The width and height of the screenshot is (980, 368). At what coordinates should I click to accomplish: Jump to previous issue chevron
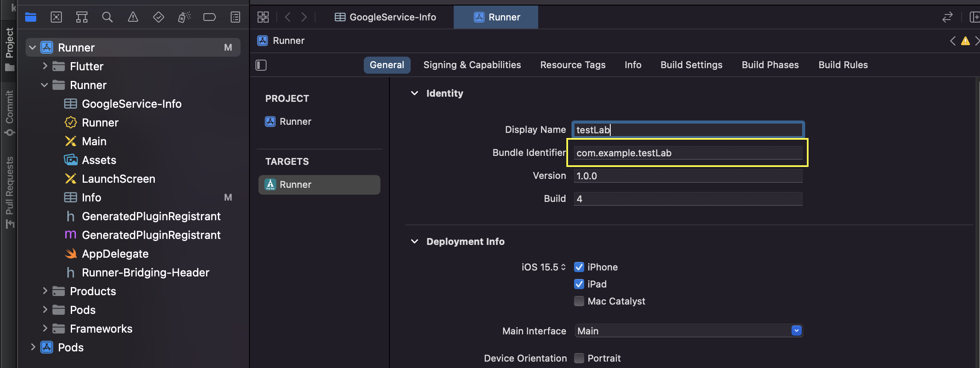[x=953, y=41]
